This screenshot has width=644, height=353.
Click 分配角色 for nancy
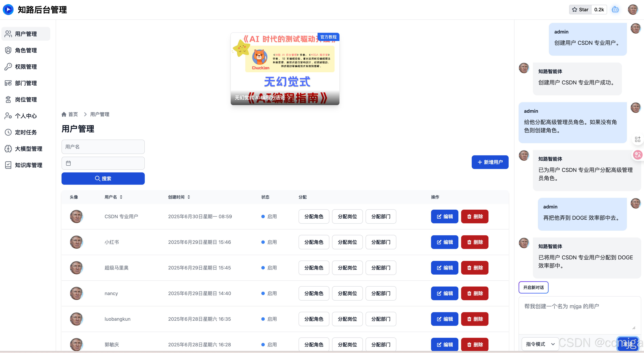pos(314,293)
